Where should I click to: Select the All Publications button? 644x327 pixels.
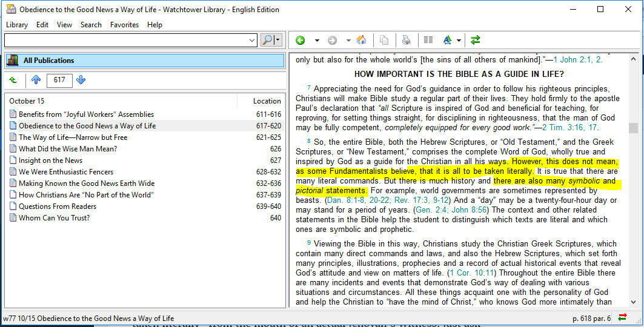click(144, 61)
